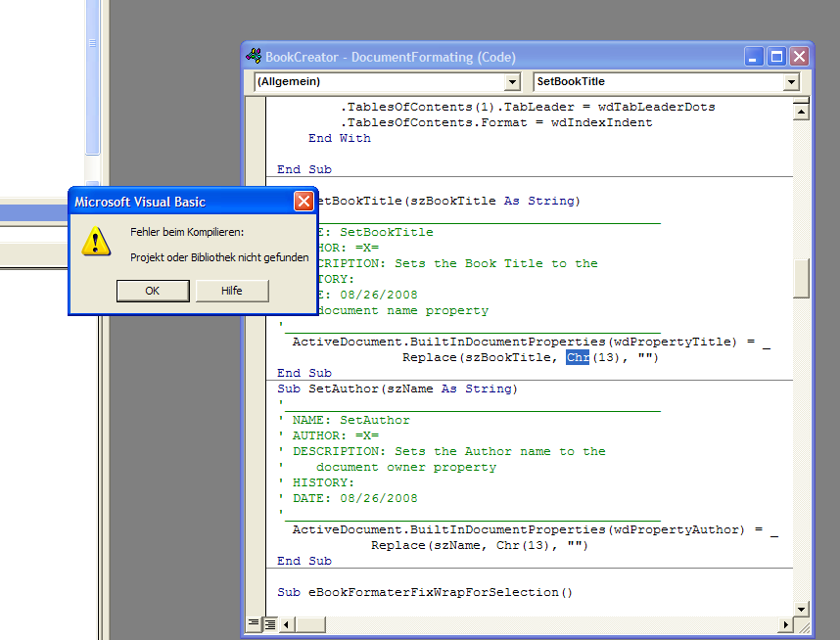
Task: Click OK in the compile error dialog
Action: click(x=153, y=291)
